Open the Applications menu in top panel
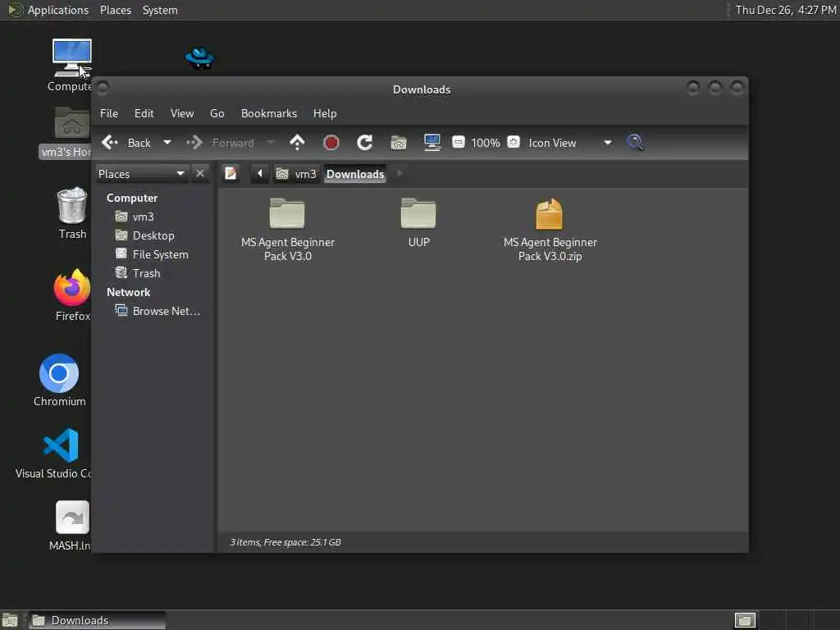The height and width of the screenshot is (630, 840). [x=48, y=10]
